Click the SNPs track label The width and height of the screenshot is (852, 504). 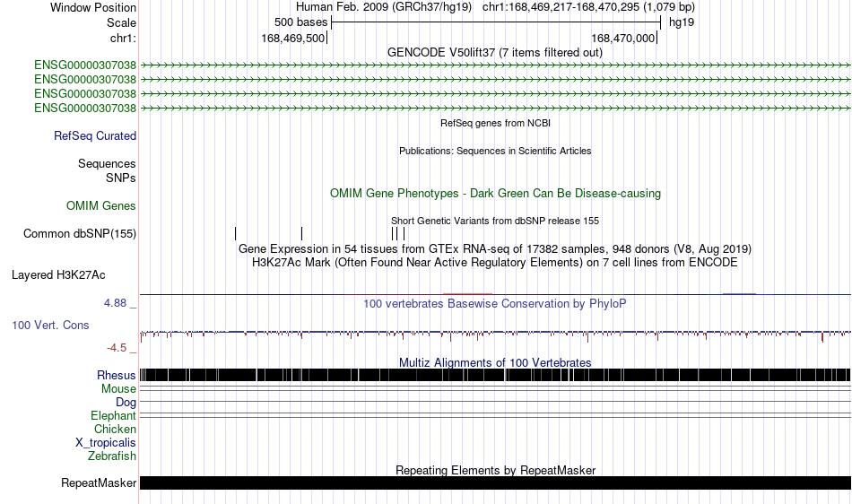121,178
